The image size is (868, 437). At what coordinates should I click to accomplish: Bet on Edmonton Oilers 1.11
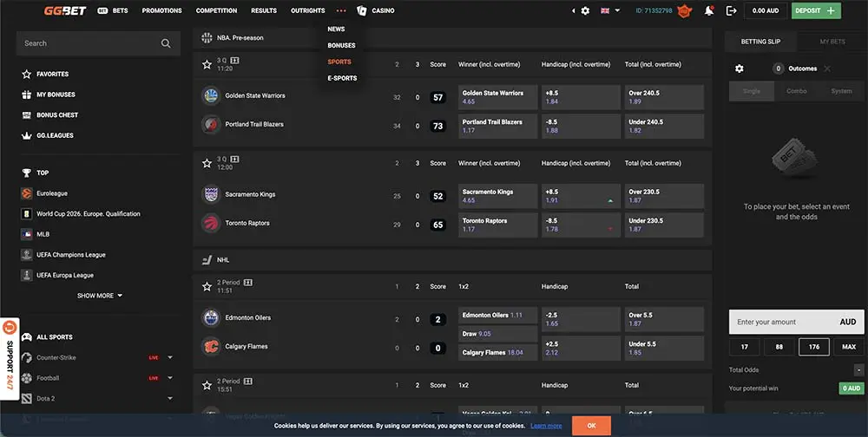[x=497, y=316]
